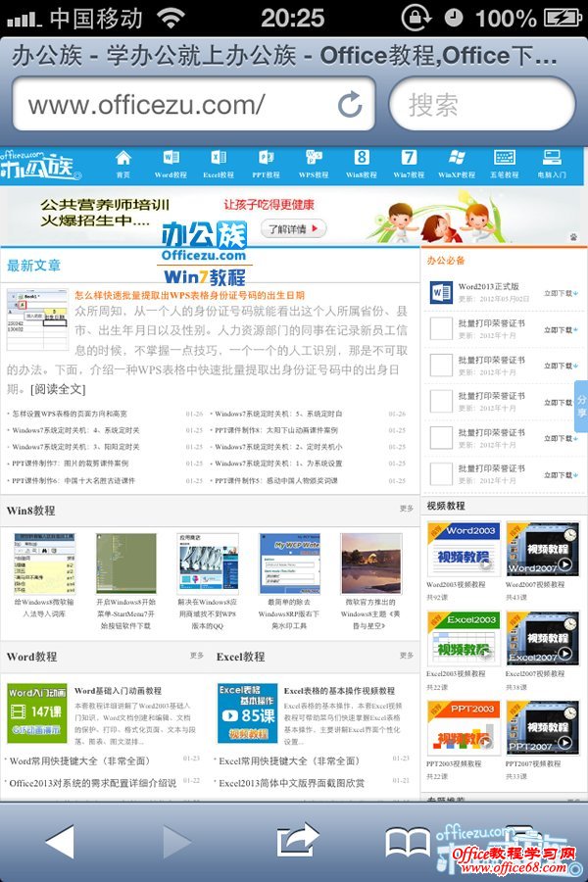Open the 开启Windows8开始菜单 thumbnail
The image size is (588, 882).
pyautogui.click(x=126, y=563)
